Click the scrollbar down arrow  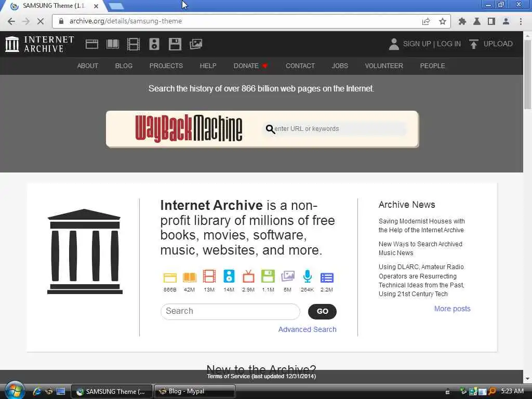pos(527,379)
